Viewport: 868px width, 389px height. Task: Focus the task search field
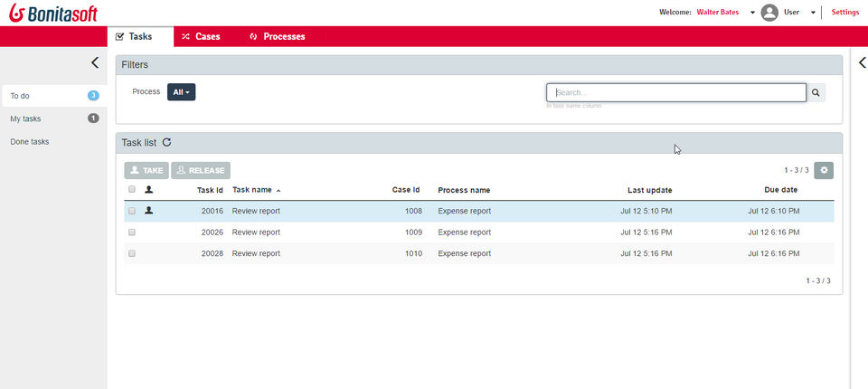pos(676,92)
